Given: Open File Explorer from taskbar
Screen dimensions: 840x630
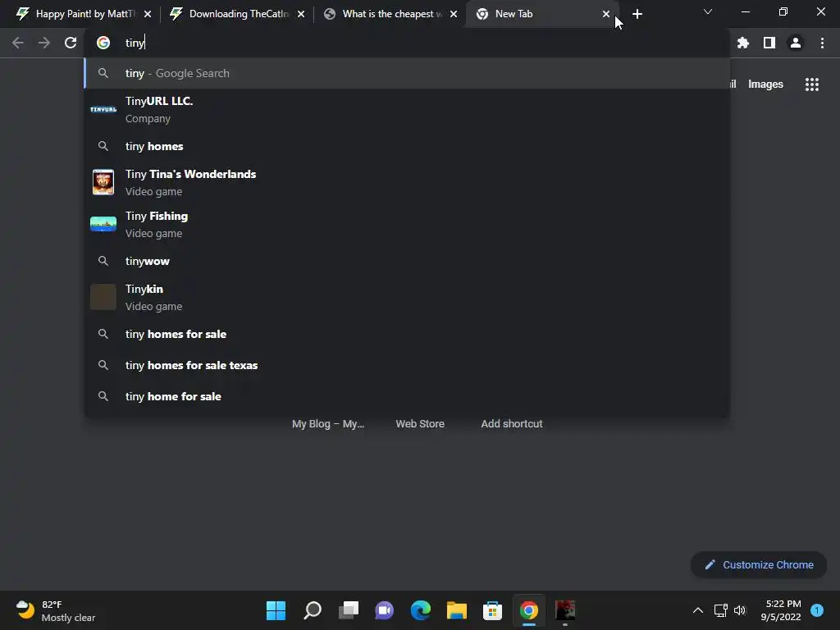Looking at the screenshot, I should pyautogui.click(x=456, y=610).
